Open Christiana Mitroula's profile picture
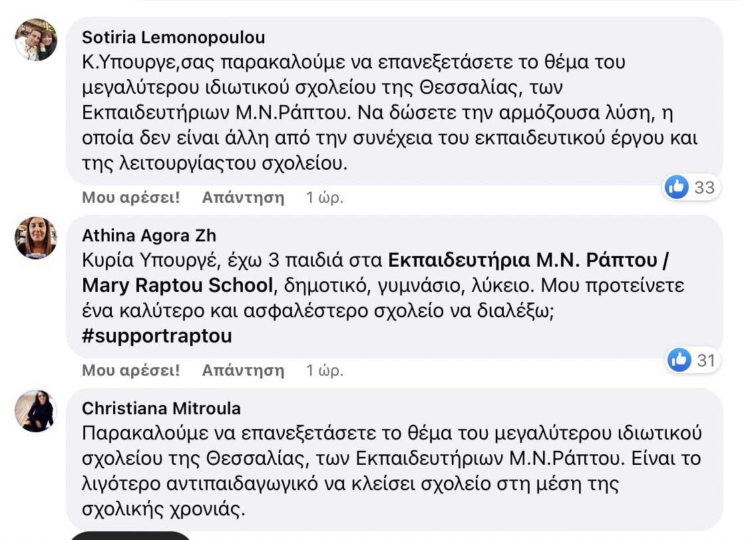Viewport: 756px width, 540px height. [35, 410]
